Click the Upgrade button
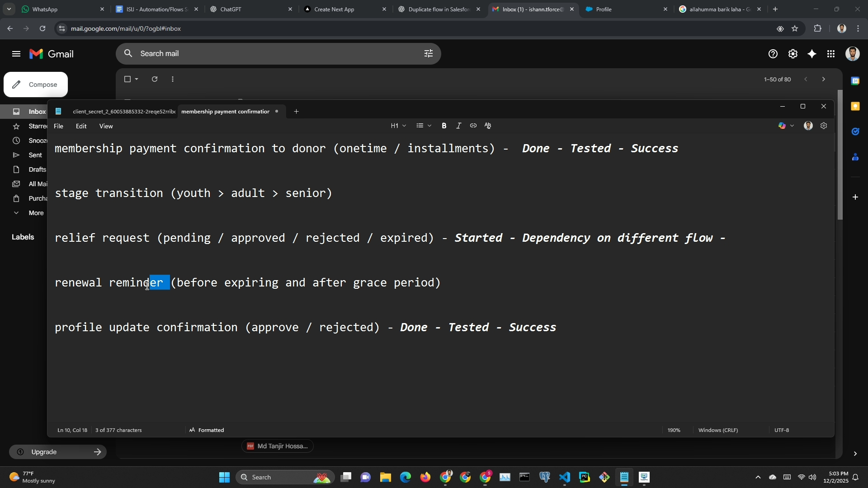This screenshot has height=488, width=868. (58, 452)
